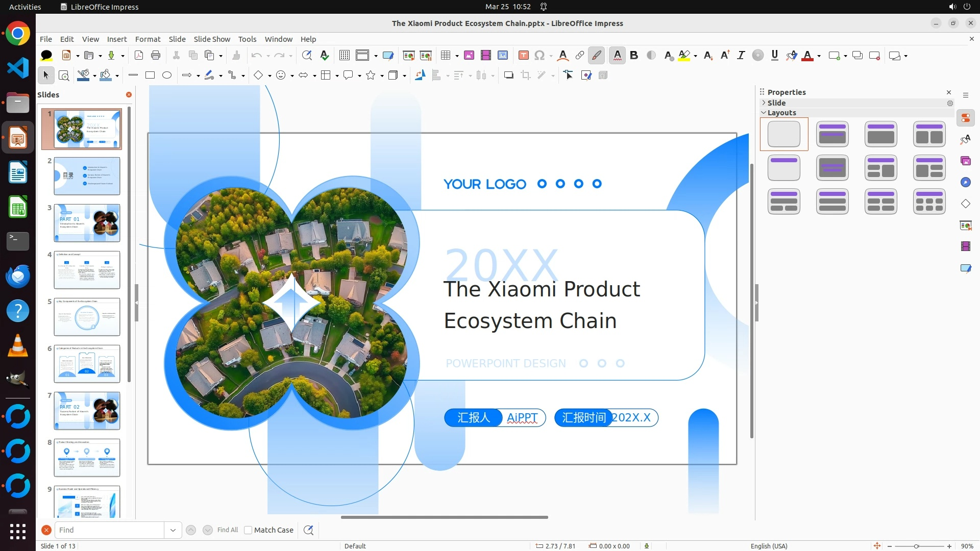
Task: Enable the Match Case checkbox
Action: click(x=248, y=530)
